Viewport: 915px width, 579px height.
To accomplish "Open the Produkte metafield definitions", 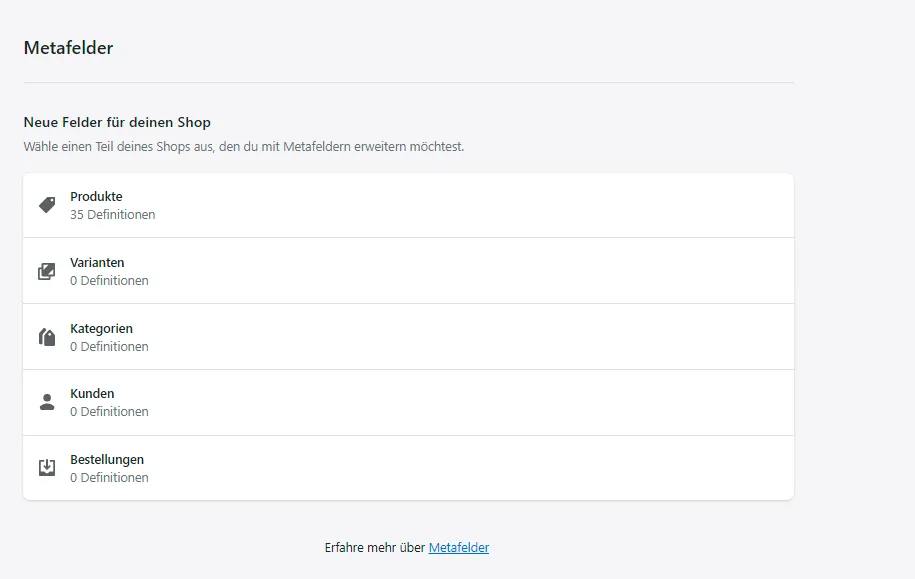I will pyautogui.click(x=96, y=197).
